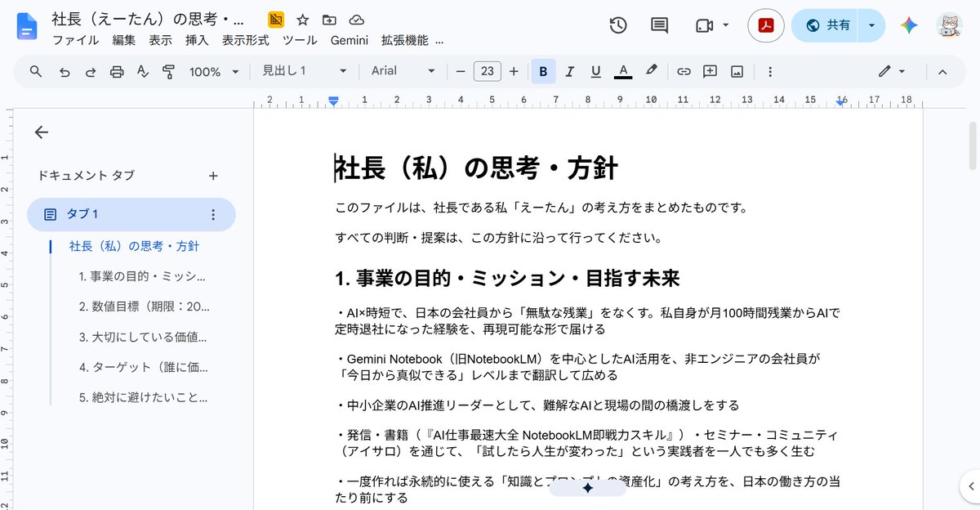The image size is (980, 510).
Task: Collapse the toolbar menus with chevron
Action: click(942, 71)
